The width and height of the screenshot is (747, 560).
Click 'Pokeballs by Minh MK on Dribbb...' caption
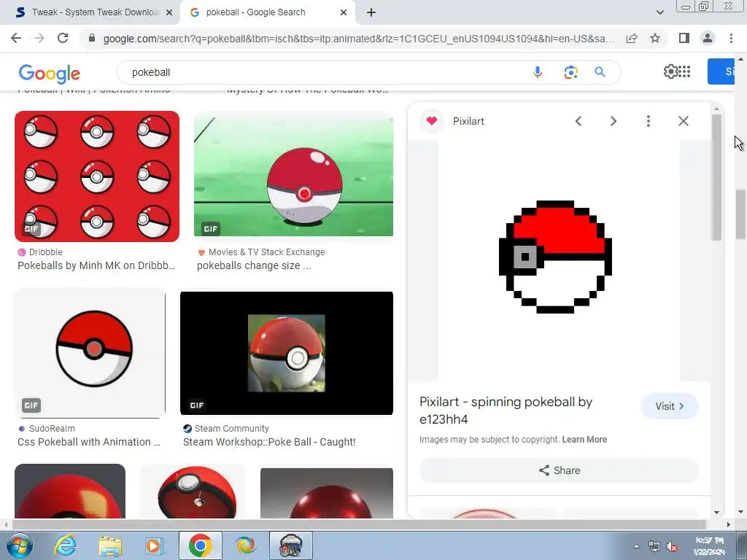point(96,265)
